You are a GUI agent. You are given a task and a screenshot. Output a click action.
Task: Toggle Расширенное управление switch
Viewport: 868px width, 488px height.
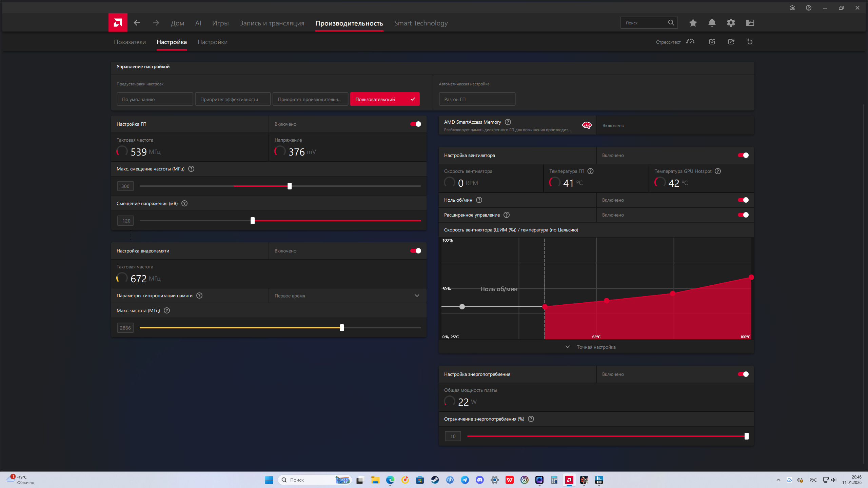(743, 215)
